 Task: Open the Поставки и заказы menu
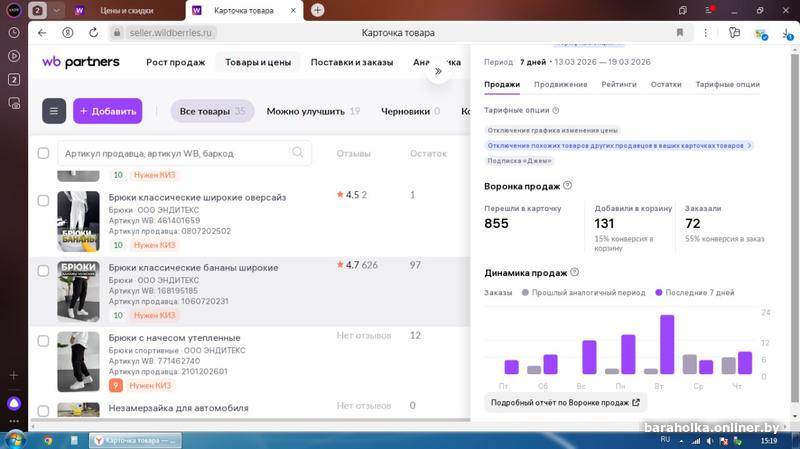tap(350, 62)
